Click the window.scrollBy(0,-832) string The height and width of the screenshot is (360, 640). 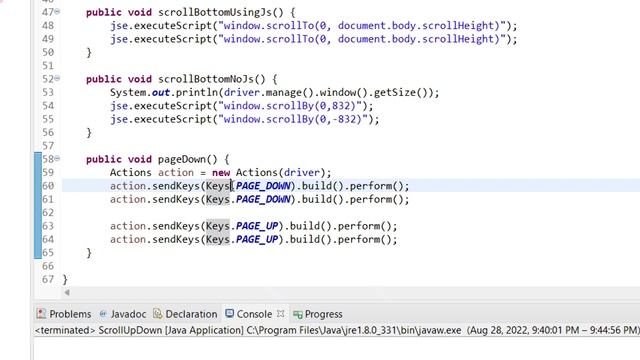[293, 119]
